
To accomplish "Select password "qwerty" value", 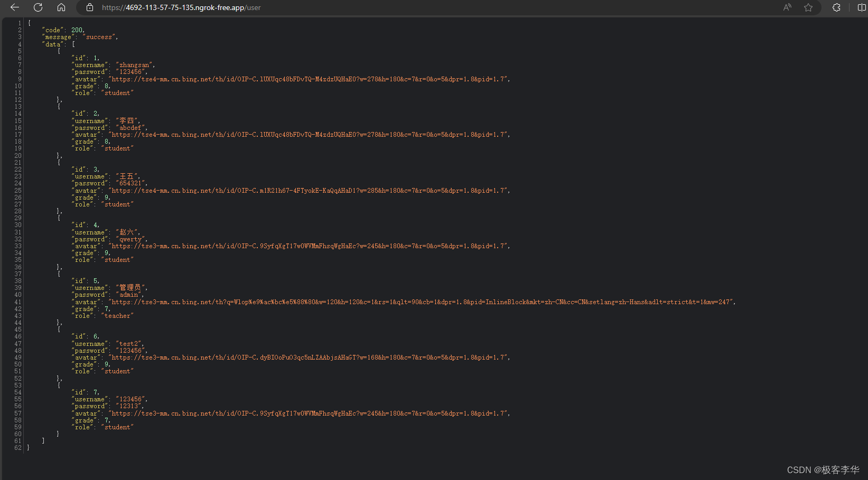I will click(x=130, y=239).
